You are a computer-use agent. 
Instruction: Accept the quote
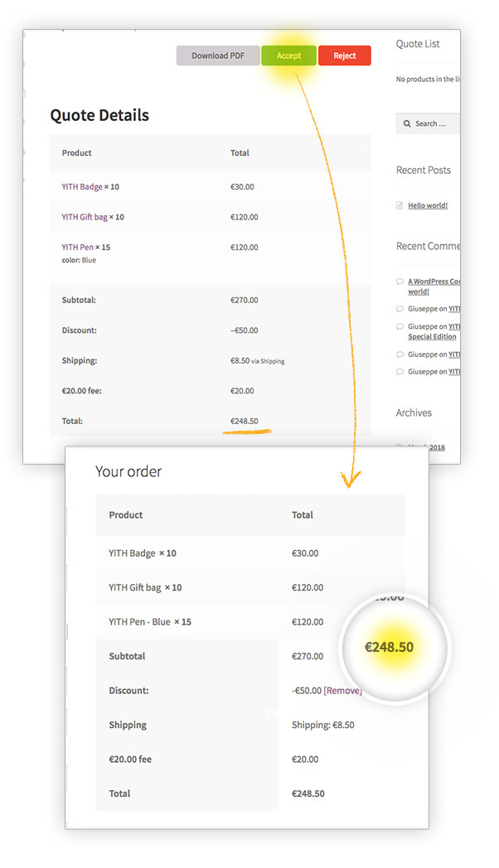(x=288, y=55)
